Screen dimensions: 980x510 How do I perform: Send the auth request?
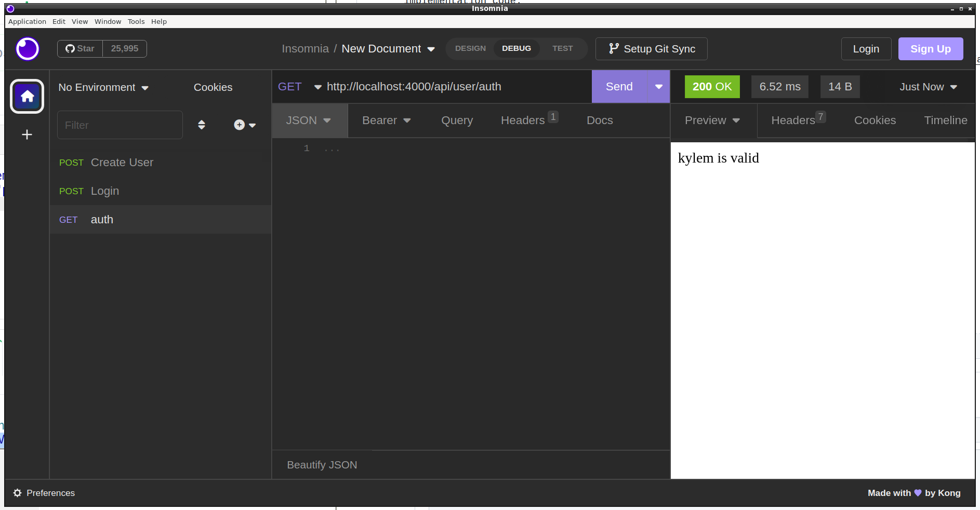619,86
